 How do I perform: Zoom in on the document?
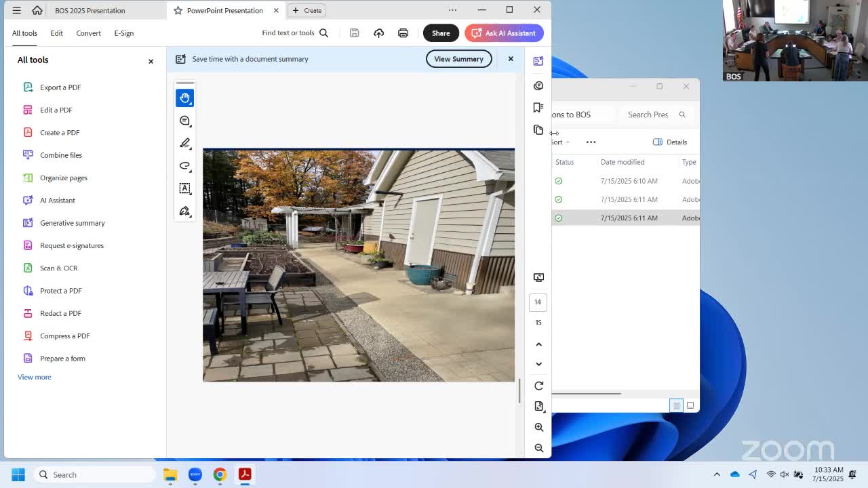click(539, 427)
